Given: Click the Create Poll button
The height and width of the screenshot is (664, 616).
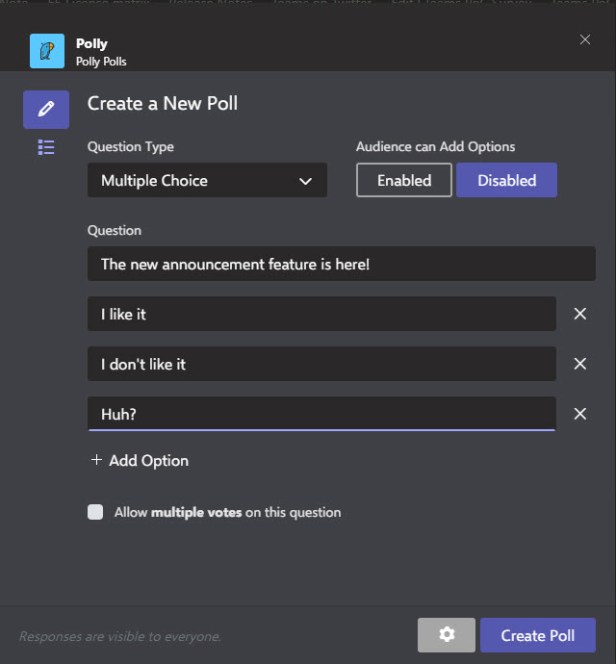Looking at the screenshot, I should tap(537, 635).
